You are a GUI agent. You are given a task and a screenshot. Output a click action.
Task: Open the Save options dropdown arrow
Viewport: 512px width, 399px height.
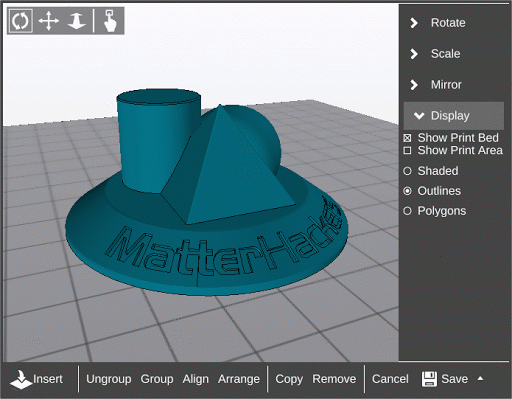[x=480, y=378]
